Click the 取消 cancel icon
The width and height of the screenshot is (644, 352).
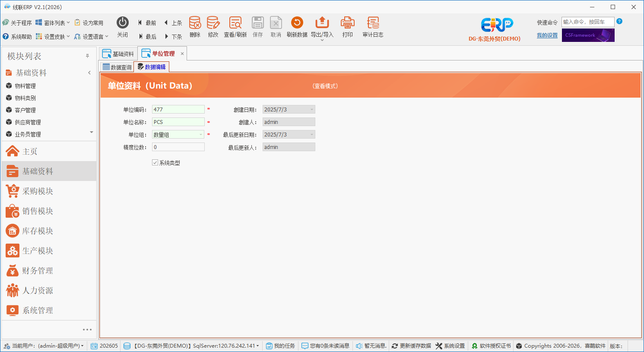point(276,22)
